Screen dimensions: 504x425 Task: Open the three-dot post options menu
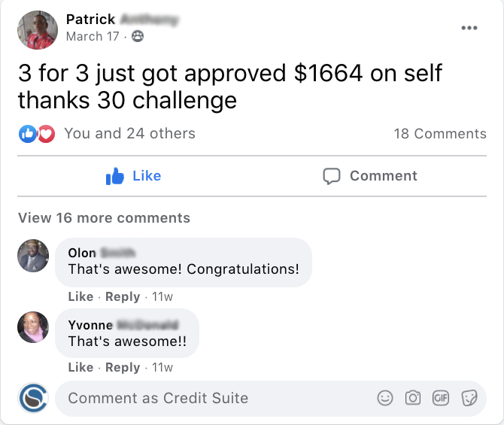pos(469,28)
